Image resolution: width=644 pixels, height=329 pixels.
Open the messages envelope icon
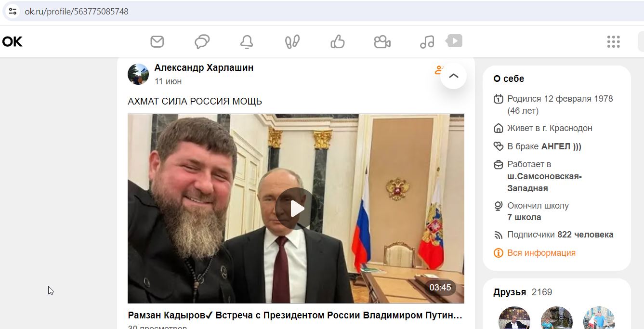157,42
